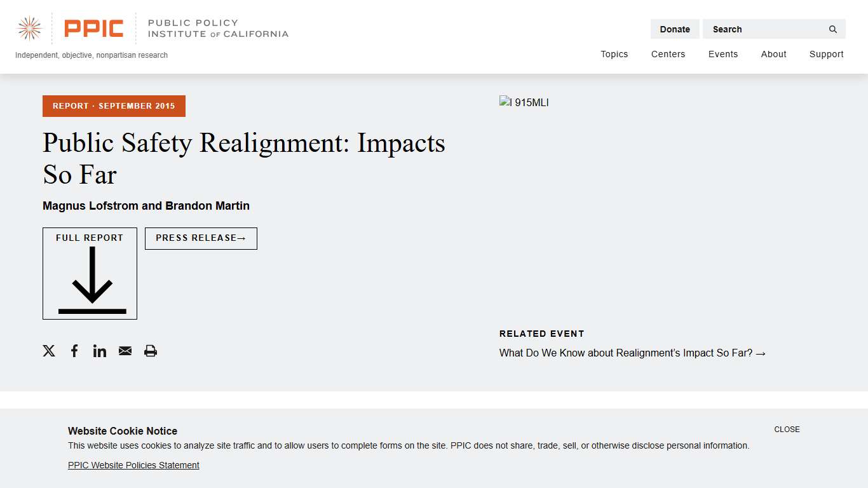Open the Centers navigation menu
868x488 pixels.
click(x=668, y=54)
